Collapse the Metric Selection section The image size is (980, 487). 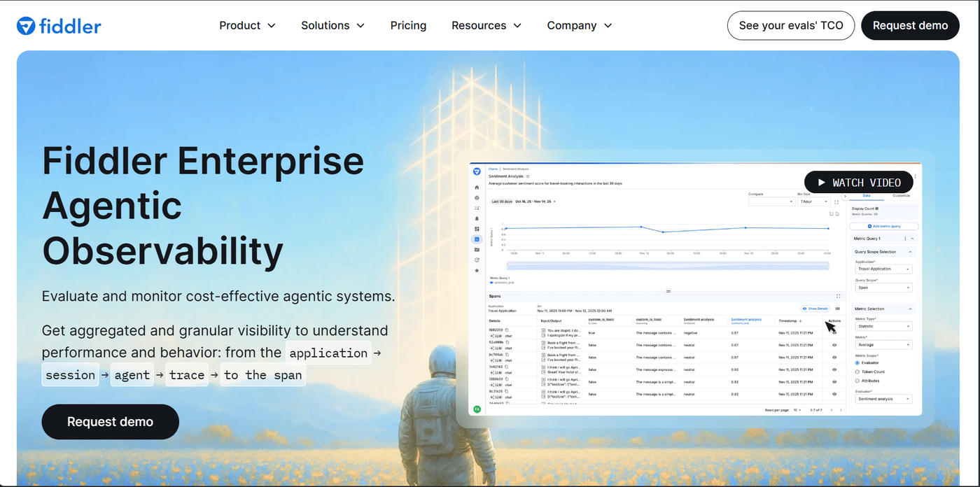910,309
